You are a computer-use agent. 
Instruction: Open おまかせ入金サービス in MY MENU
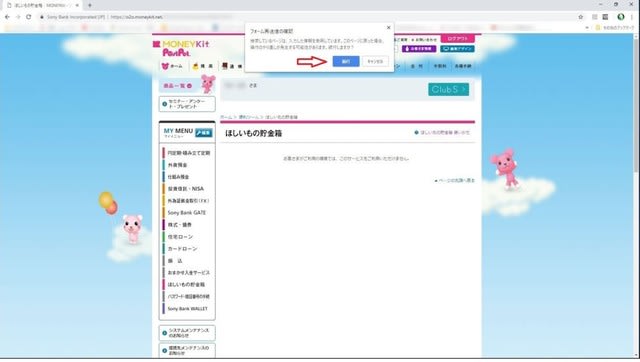pos(188,273)
